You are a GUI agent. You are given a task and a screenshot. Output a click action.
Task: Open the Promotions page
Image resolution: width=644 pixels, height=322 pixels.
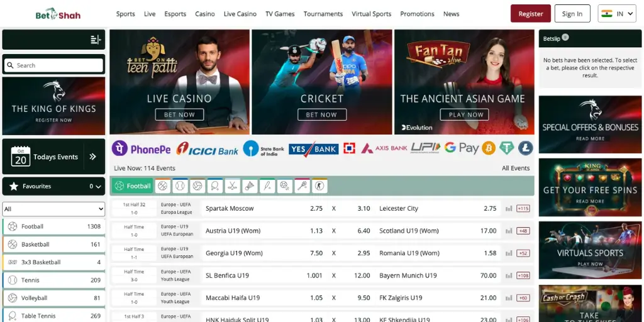click(x=417, y=14)
